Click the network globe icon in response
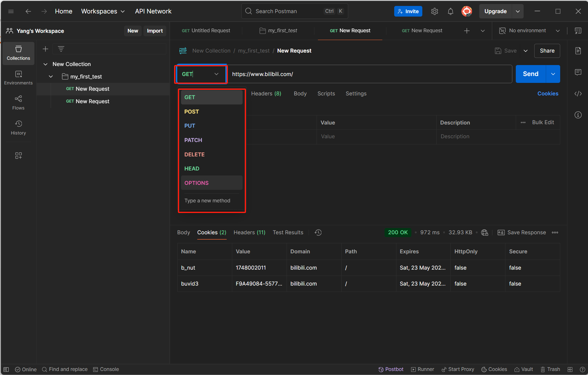The image size is (588, 375). click(x=485, y=232)
